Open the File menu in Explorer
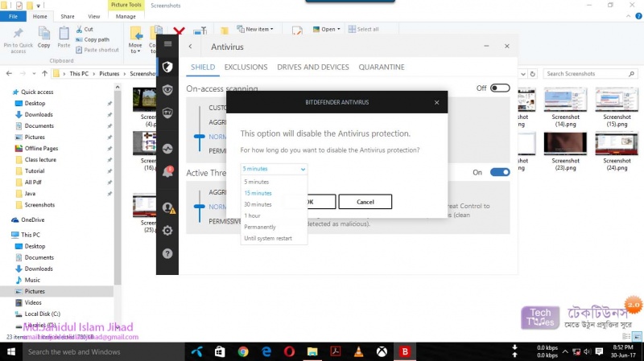This screenshot has width=644, height=361. point(13,16)
